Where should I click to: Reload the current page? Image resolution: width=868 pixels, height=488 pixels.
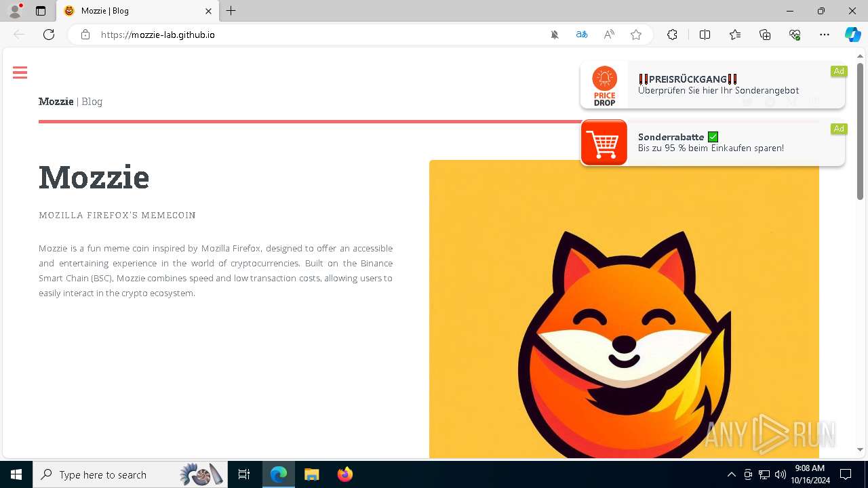(49, 35)
